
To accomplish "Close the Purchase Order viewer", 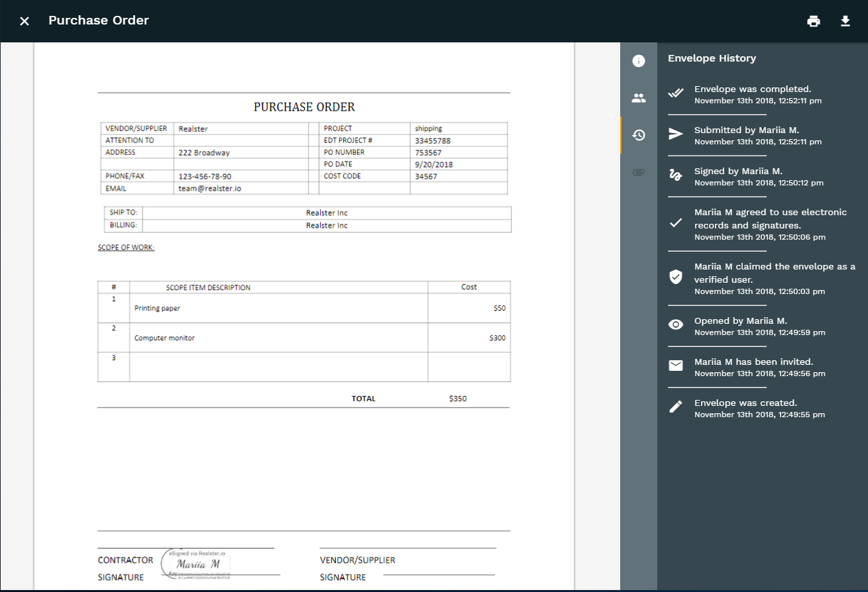I will [25, 21].
